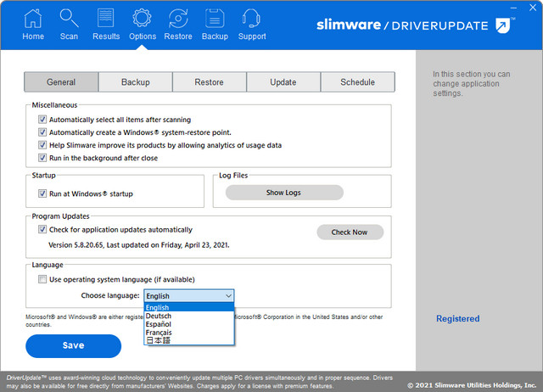Toggle run in the background after close

click(42, 158)
